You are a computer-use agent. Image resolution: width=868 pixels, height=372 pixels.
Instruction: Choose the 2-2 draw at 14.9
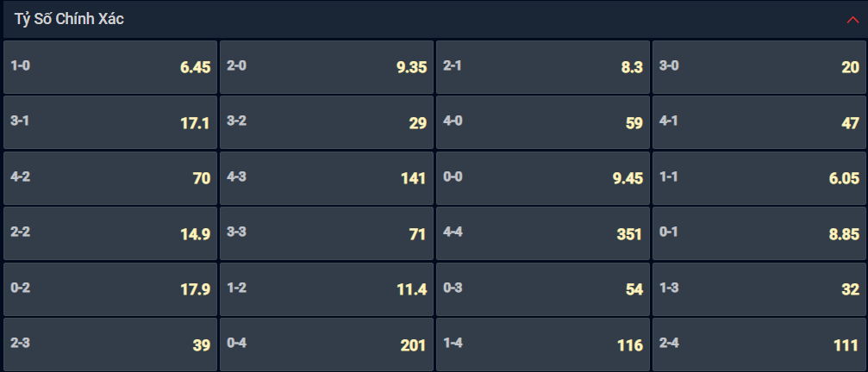[x=110, y=233]
